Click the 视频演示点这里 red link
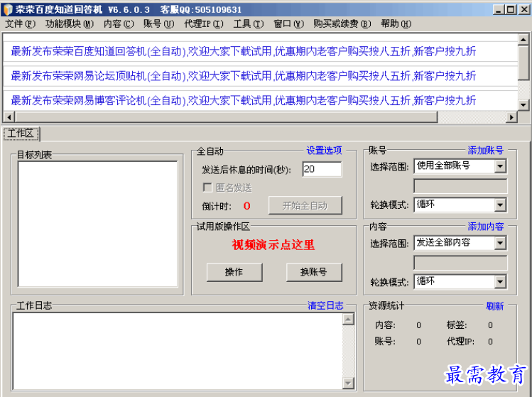 coord(273,244)
